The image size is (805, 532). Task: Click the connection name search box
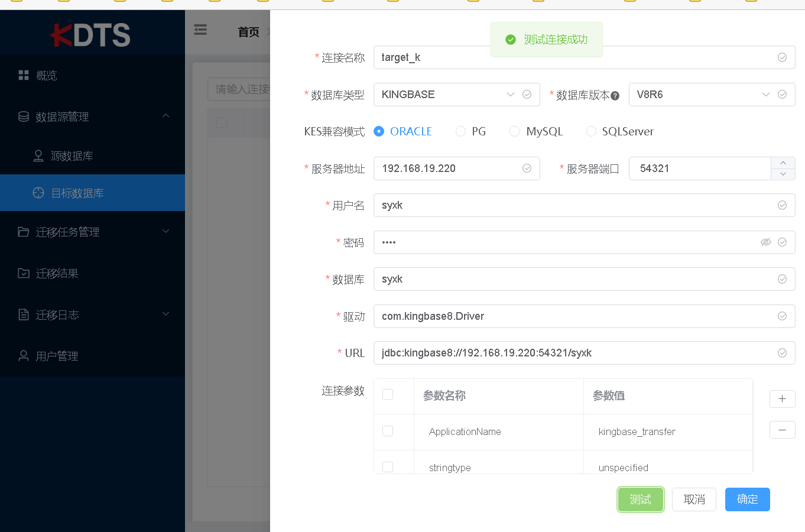pos(239,89)
